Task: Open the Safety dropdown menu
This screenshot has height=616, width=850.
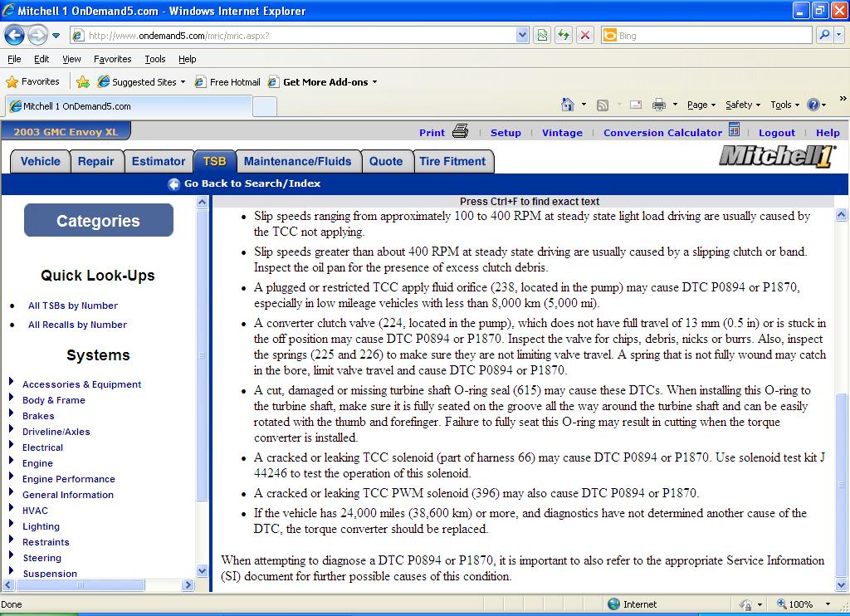Action: tap(743, 105)
